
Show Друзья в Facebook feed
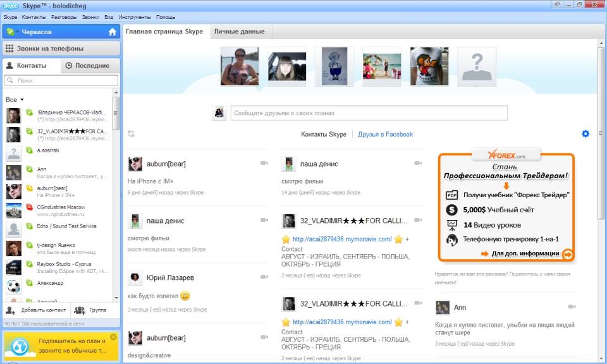pos(386,134)
